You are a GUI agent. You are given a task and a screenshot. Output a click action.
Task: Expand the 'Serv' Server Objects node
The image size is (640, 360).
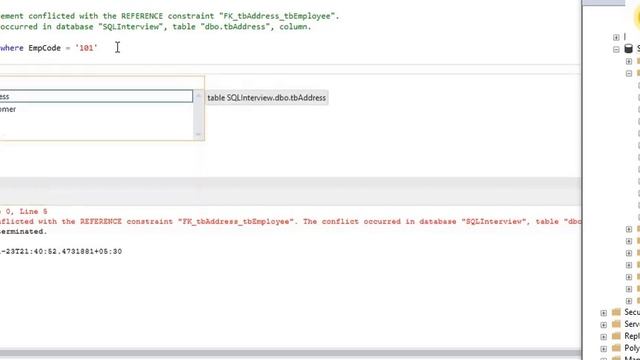pyautogui.click(x=604, y=325)
